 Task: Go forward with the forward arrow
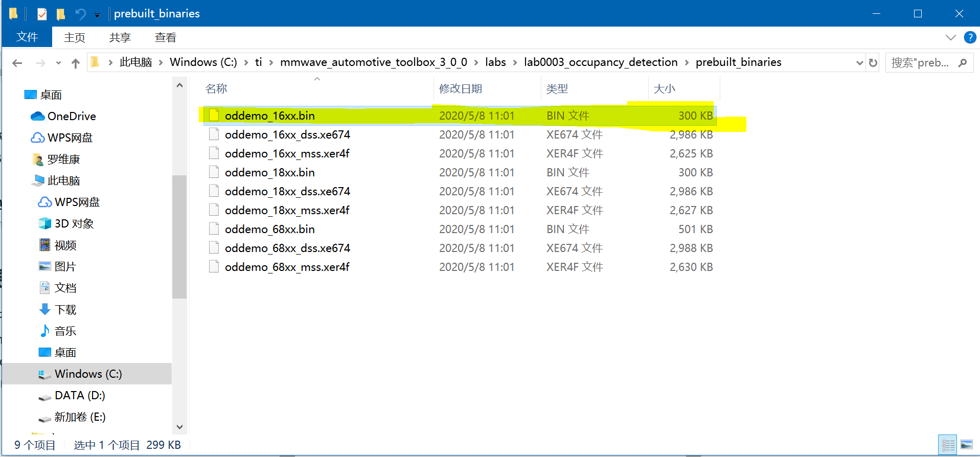click(x=40, y=63)
